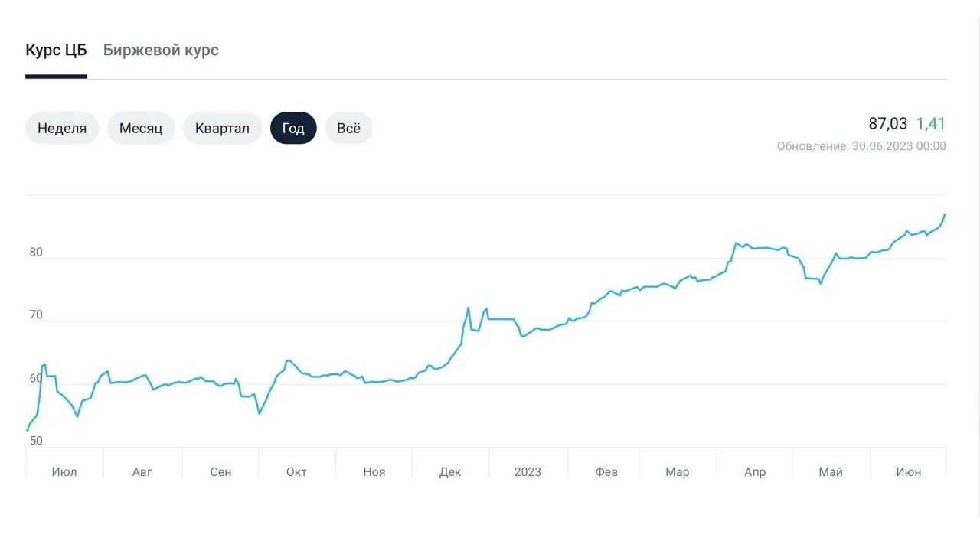Select the Дек month on the axis
The image size is (980, 551).
tap(450, 472)
